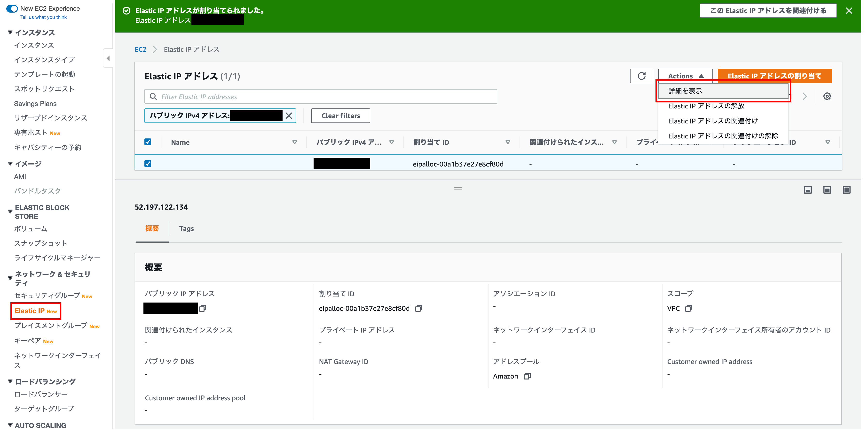Collapse the インスタンス sidebar section
The width and height of the screenshot is (868, 440).
coord(10,33)
